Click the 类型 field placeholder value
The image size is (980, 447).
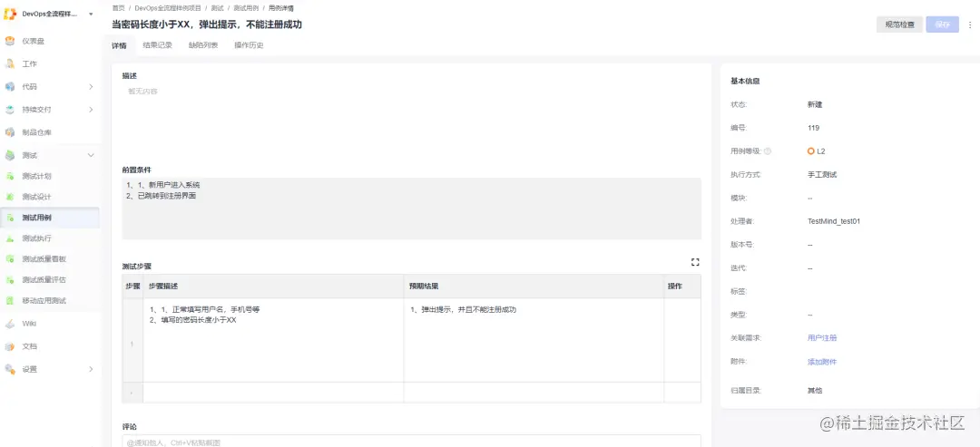click(x=810, y=315)
